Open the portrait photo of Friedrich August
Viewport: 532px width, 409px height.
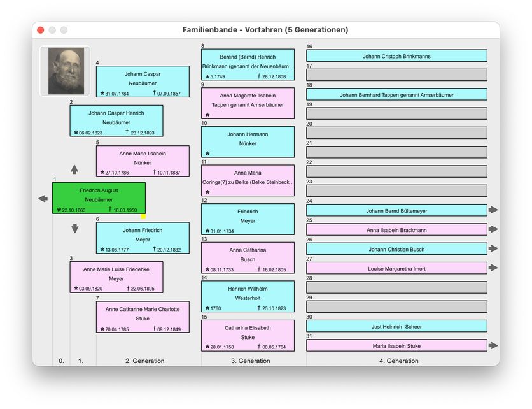pyautogui.click(x=66, y=71)
